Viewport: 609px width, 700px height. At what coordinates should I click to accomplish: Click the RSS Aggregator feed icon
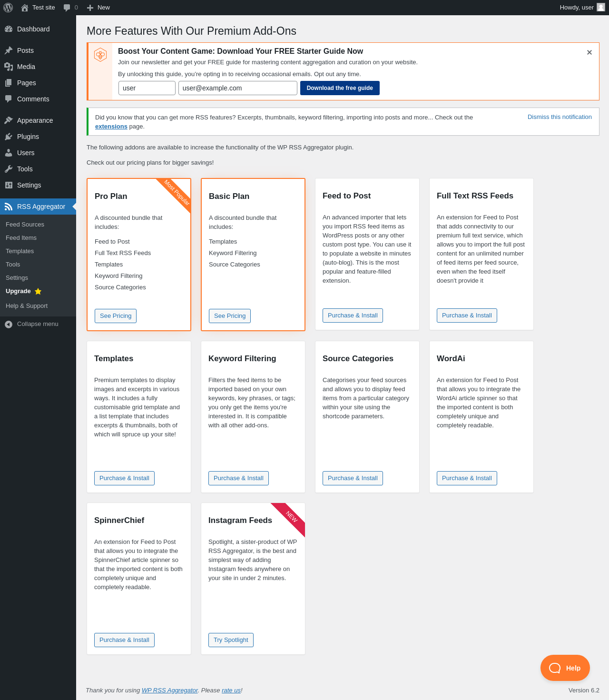[9, 207]
